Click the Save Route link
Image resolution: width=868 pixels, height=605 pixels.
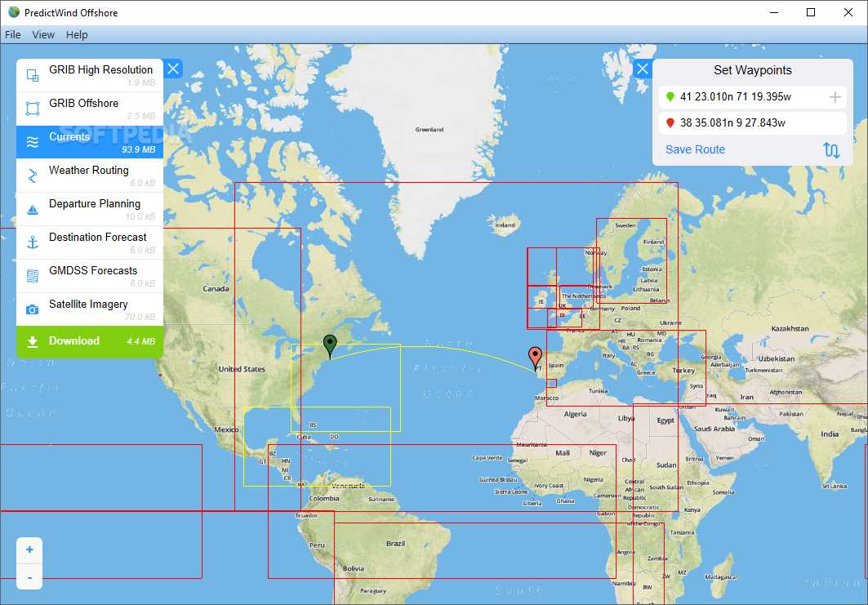coord(695,150)
